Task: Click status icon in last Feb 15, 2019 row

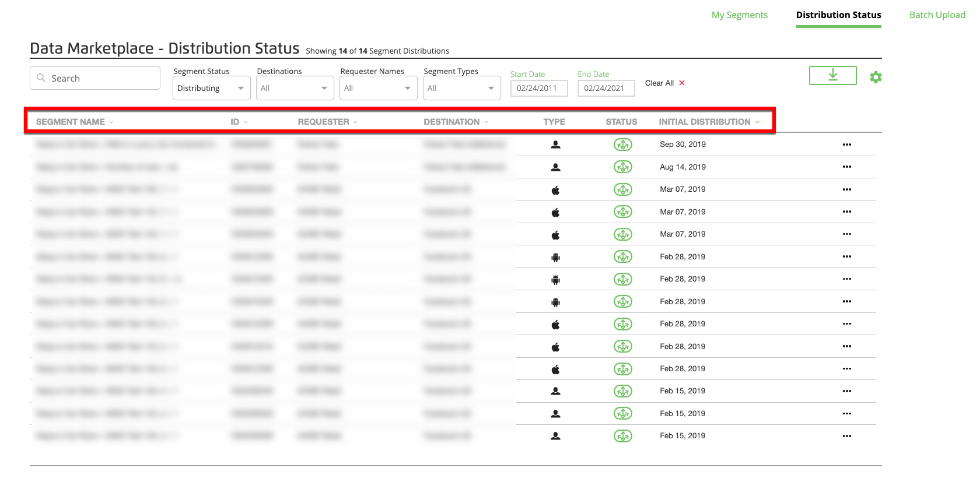Action: point(622,436)
